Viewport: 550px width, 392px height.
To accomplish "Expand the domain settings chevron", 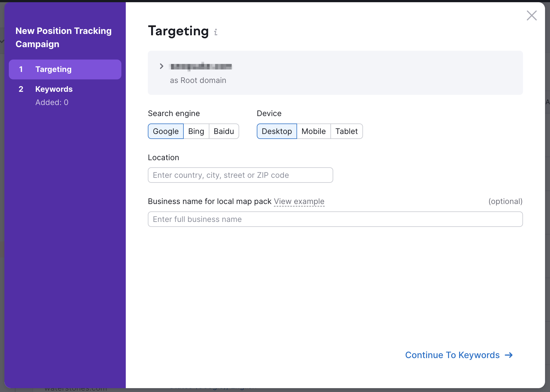I will 162,66.
